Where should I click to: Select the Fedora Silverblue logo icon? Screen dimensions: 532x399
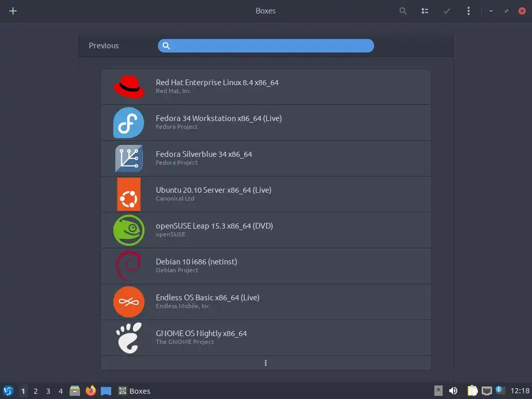(129, 158)
